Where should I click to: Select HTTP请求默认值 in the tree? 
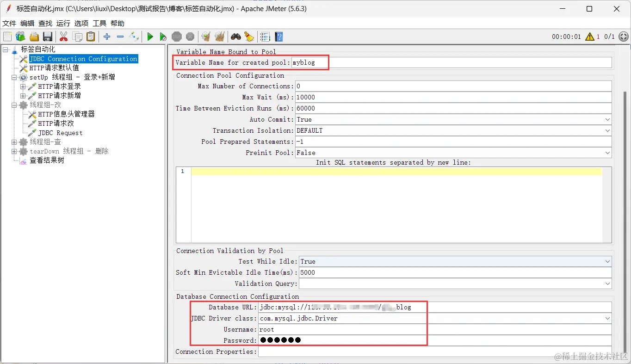54,68
